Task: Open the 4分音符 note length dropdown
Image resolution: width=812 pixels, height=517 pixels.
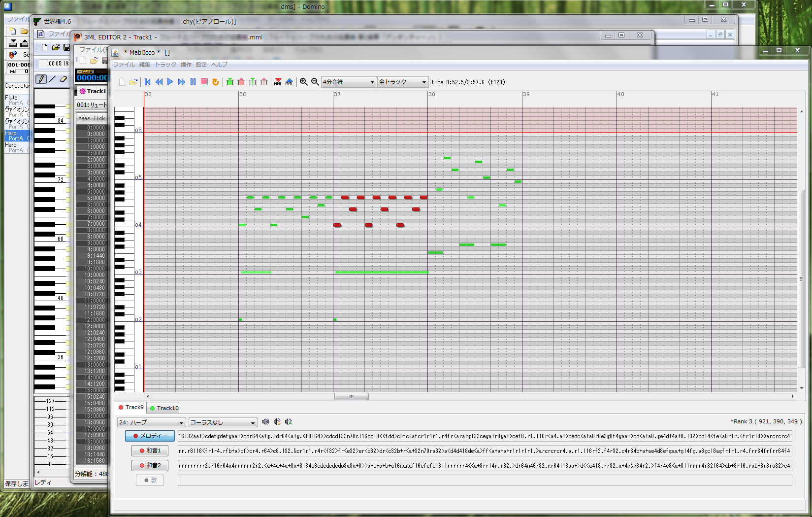Action: tap(349, 82)
